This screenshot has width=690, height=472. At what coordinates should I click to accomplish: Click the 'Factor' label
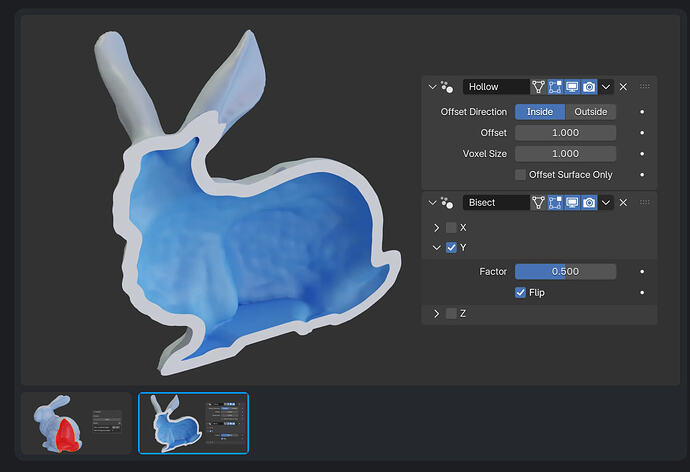pyautogui.click(x=493, y=271)
